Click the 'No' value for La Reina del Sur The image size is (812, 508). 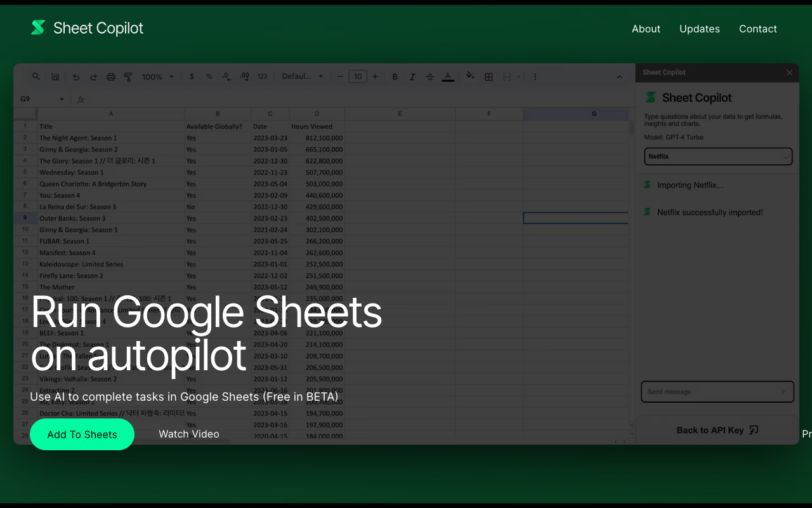[x=218, y=206]
